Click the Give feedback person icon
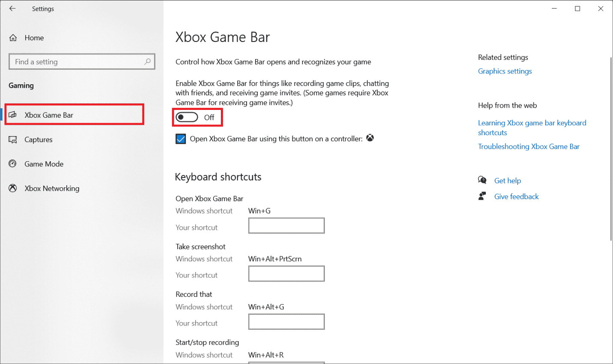613x364 pixels. pyautogui.click(x=482, y=196)
